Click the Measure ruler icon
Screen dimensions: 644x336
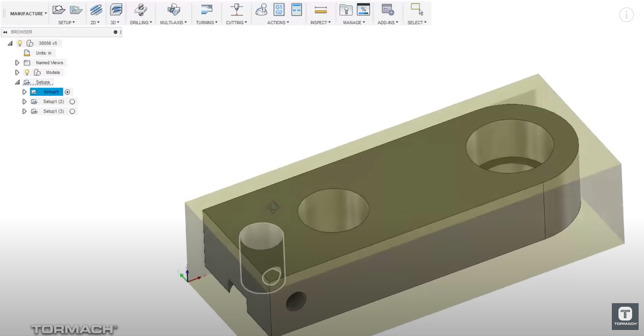(x=321, y=10)
